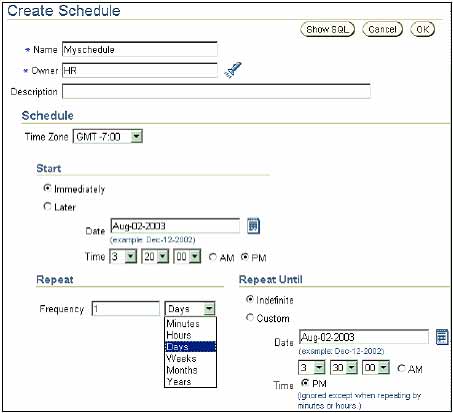Open the start time hour dropdown showing 3
This screenshot has width=453, height=413.
click(123, 257)
